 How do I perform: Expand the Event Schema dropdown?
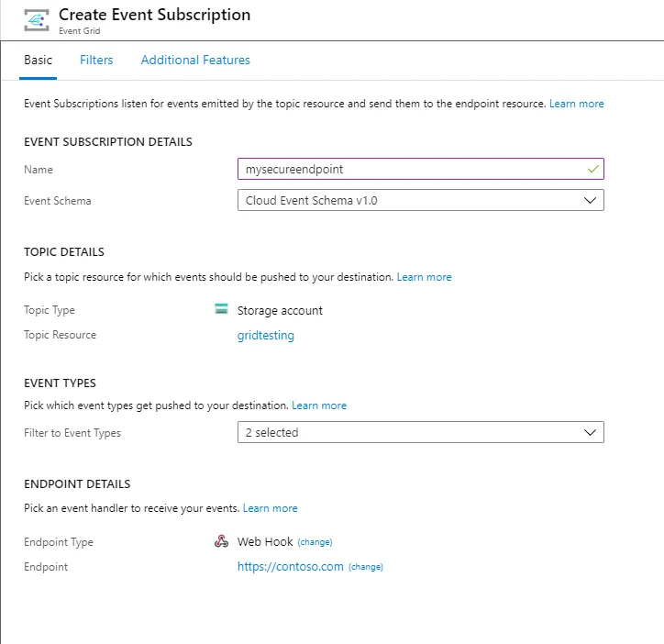(x=420, y=200)
